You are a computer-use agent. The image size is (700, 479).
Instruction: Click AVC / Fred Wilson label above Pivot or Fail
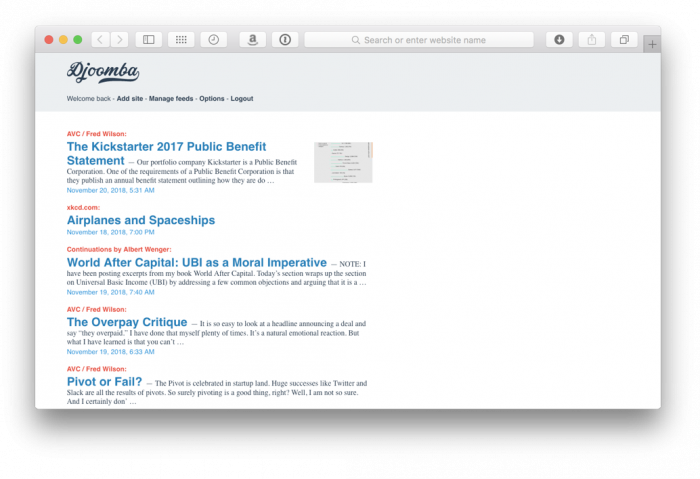point(97,369)
